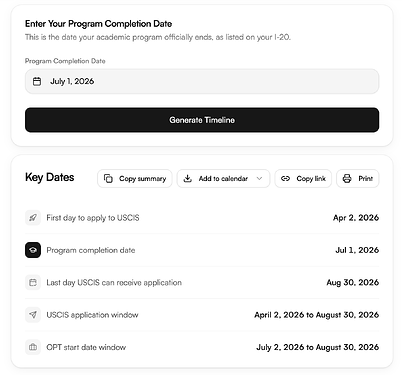Click the copy icon in Copy summary button
Screen dimensions: 402x375
coord(108,179)
